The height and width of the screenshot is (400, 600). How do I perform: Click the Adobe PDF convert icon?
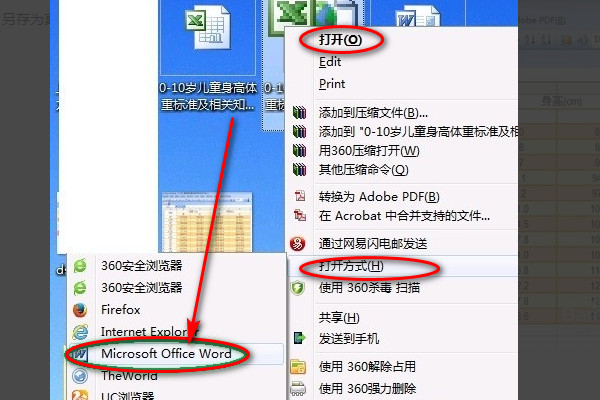click(300, 196)
